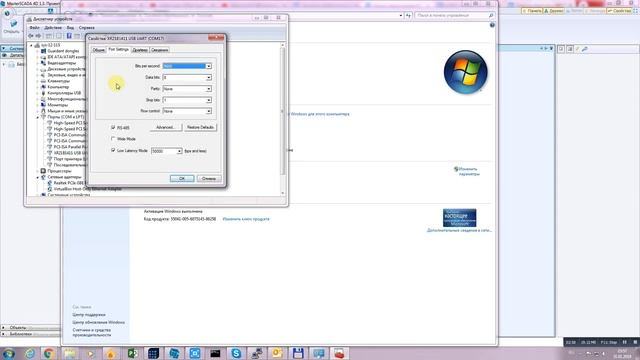Enable the Wide Mode checkbox
The height and width of the screenshot is (360, 640).
113,139
